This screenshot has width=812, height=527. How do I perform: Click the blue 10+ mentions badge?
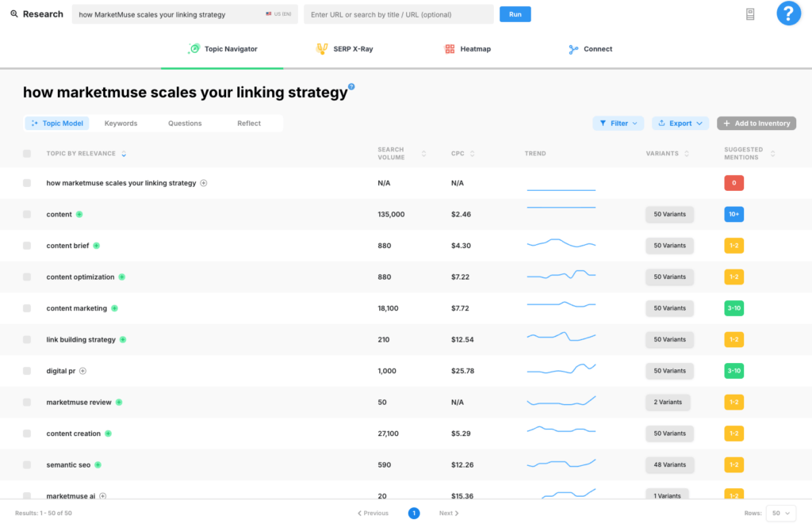[x=733, y=214]
